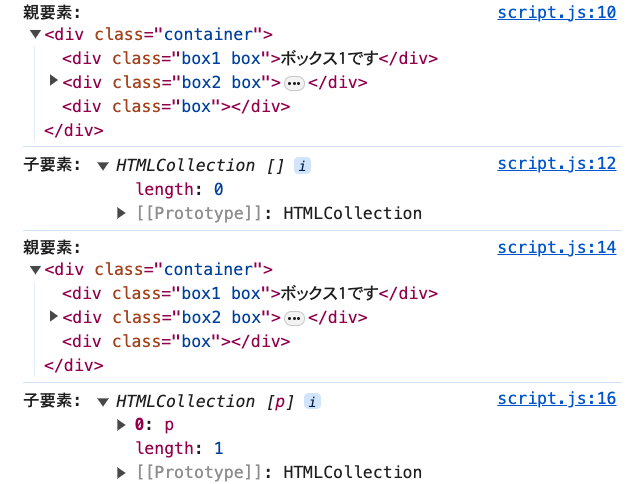Screen dimensions: 631x484
Task: Collapse the empty HTMLCollection [] object
Action: 103,165
